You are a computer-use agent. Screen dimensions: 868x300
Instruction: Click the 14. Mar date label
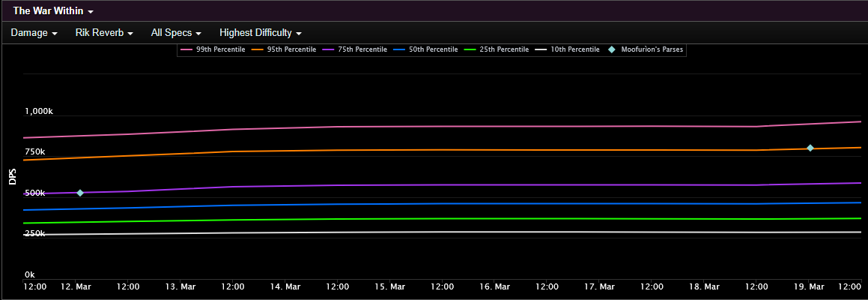(285, 286)
